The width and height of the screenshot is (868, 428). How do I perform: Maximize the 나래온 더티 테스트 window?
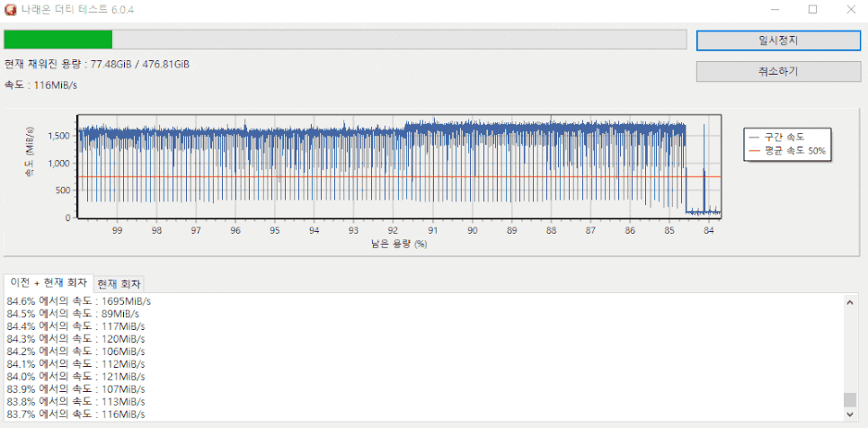[812, 10]
